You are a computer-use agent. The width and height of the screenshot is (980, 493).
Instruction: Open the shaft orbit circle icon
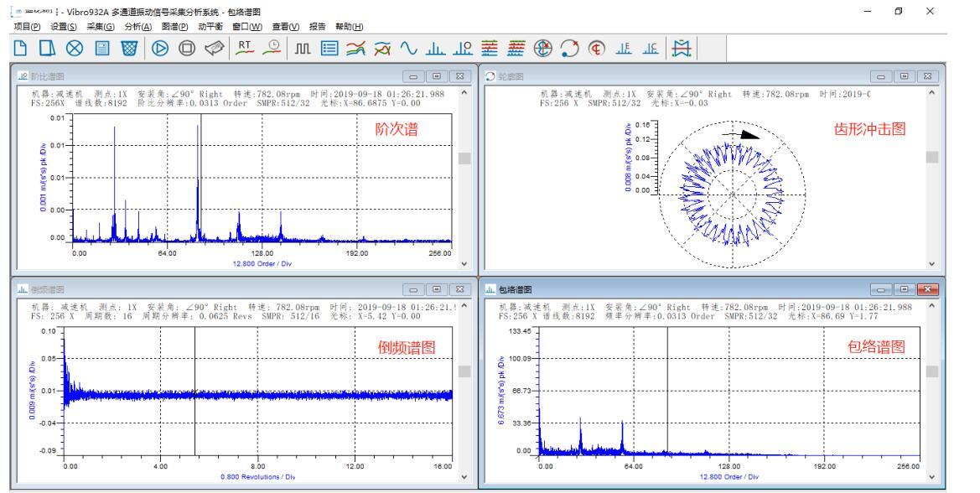[569, 48]
